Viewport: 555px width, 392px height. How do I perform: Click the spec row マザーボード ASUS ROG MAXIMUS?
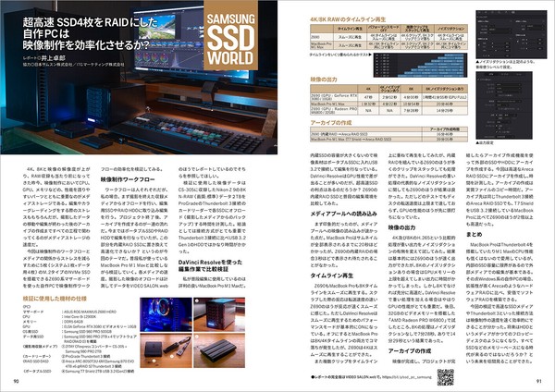69,312
